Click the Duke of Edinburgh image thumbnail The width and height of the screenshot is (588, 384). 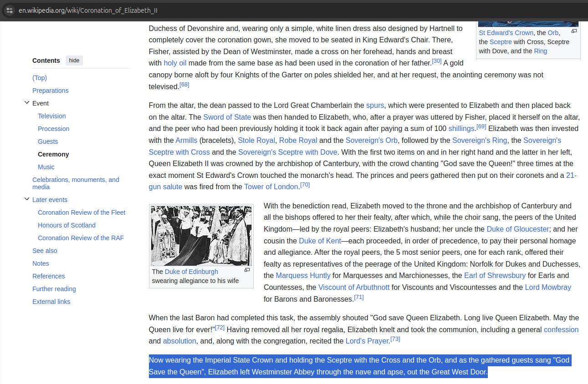[201, 235]
